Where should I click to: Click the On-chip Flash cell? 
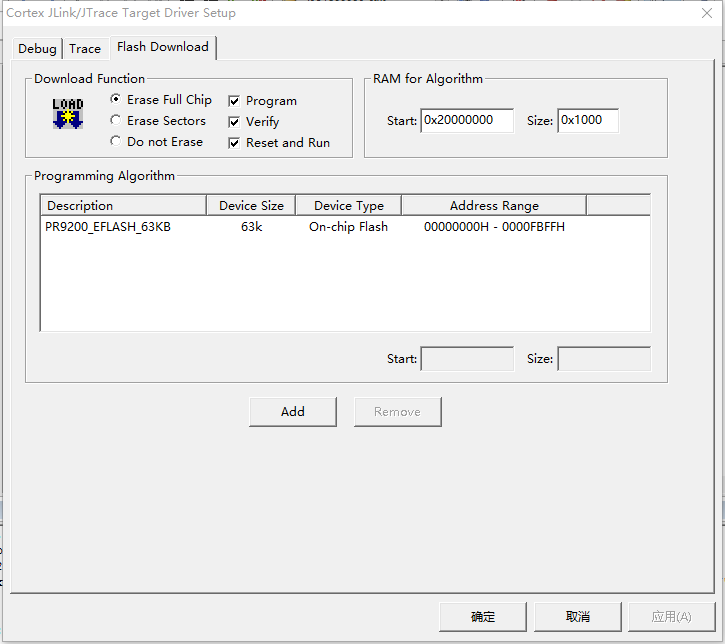tap(348, 227)
